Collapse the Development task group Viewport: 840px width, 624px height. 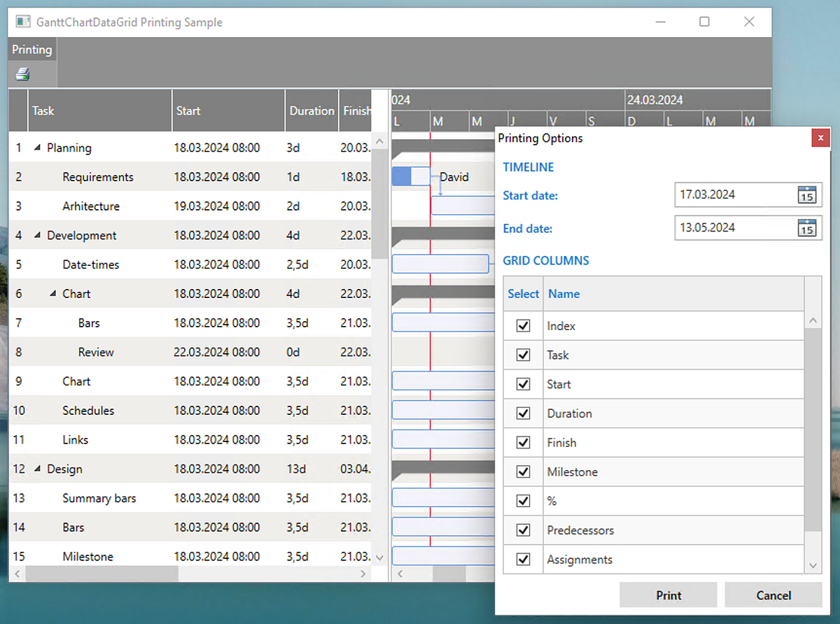38,235
